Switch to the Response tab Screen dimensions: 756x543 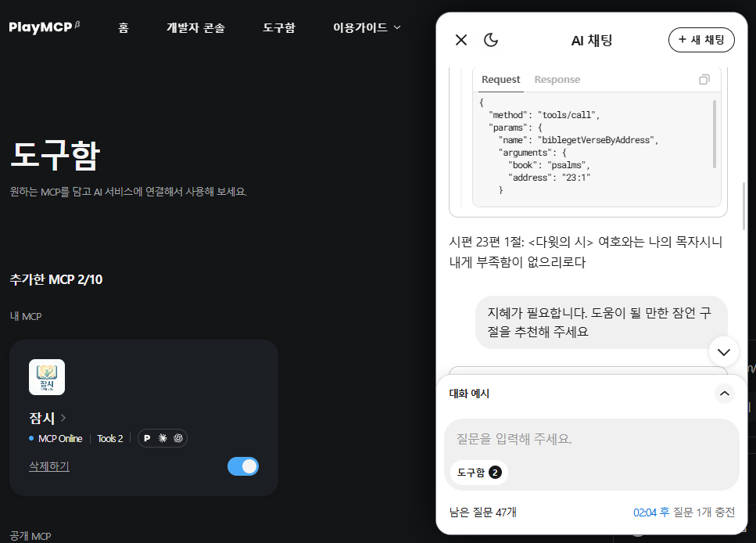pos(557,80)
